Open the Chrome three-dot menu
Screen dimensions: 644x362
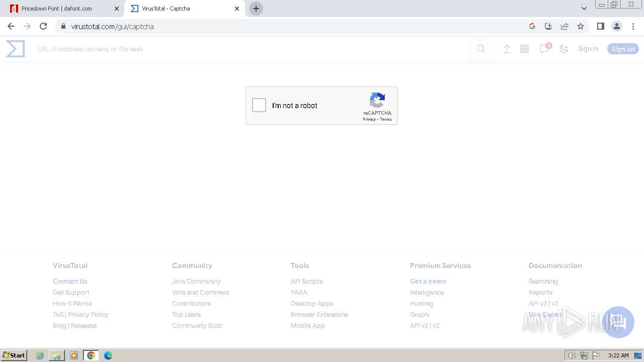(x=633, y=26)
